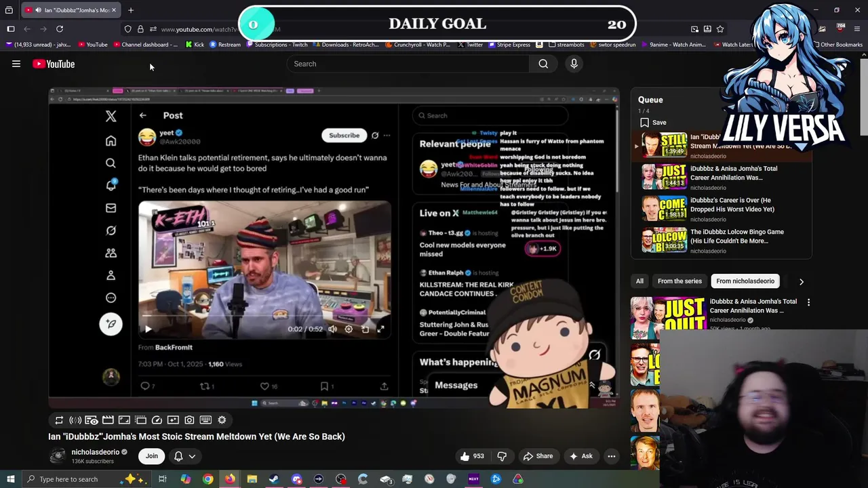Dislike the video
Screen dimensions: 868x488
[502, 456]
